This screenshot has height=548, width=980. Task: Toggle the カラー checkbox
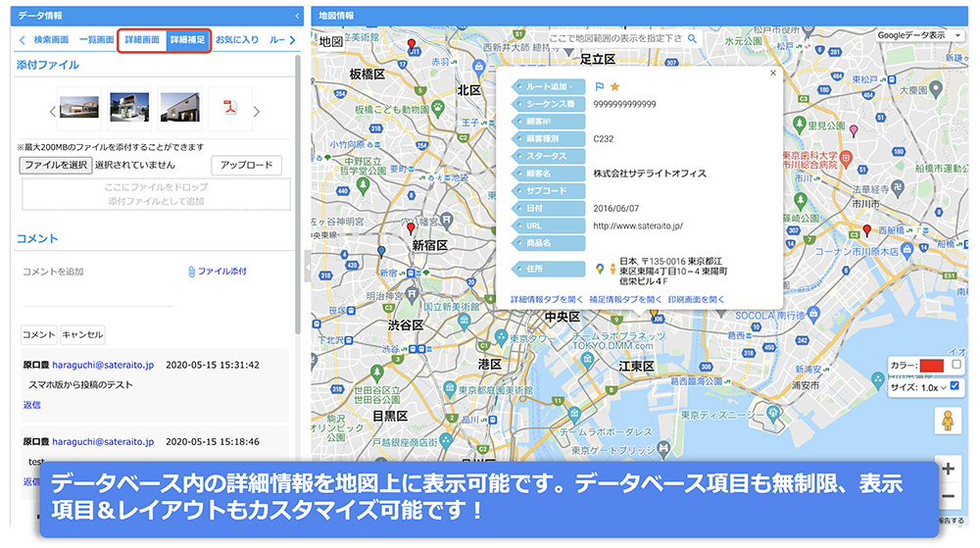[x=955, y=365]
